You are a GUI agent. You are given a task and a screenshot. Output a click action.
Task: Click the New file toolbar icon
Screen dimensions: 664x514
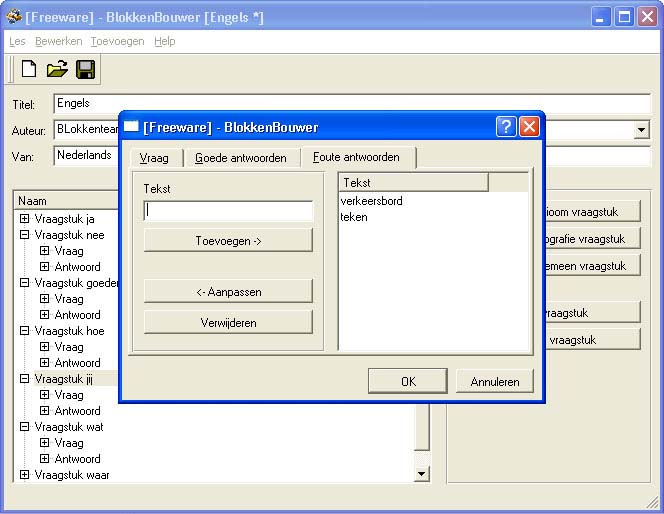[x=29, y=69]
